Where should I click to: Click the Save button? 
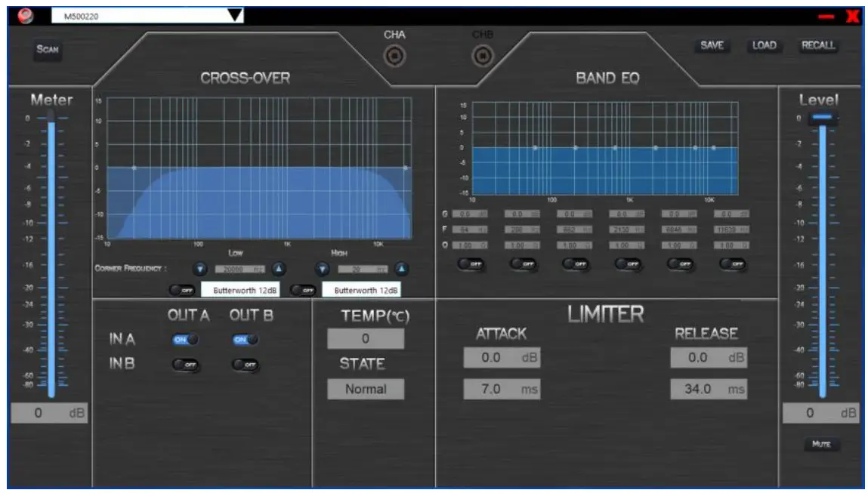coord(712,45)
